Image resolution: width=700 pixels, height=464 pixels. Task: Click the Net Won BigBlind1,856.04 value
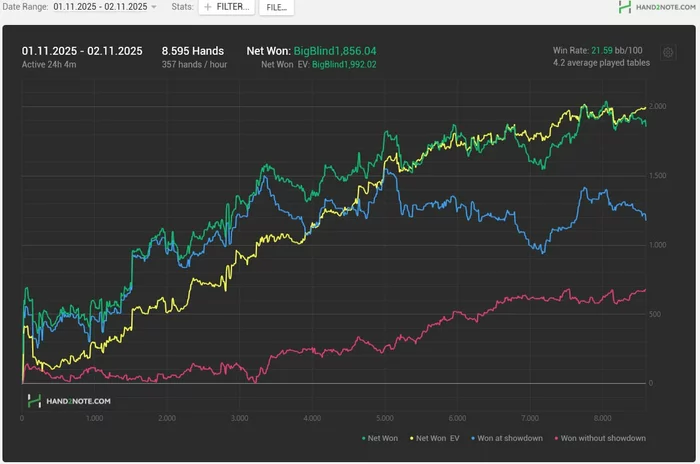(334, 50)
